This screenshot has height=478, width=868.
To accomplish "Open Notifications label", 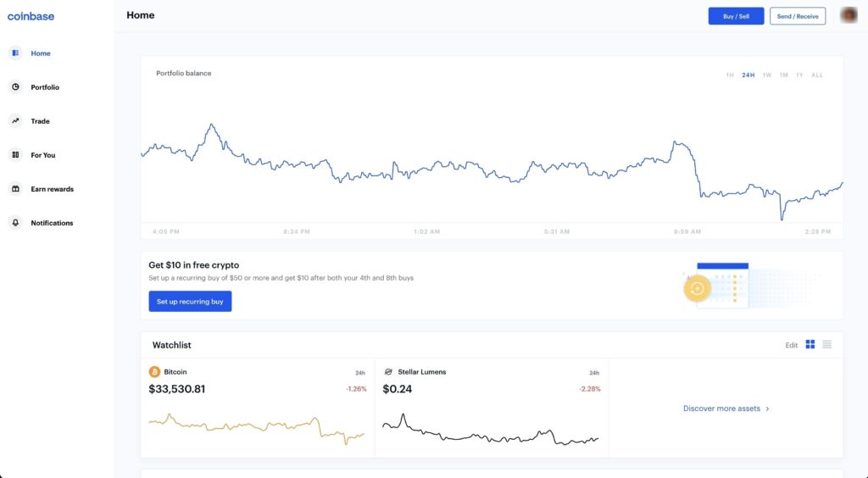I will (52, 222).
